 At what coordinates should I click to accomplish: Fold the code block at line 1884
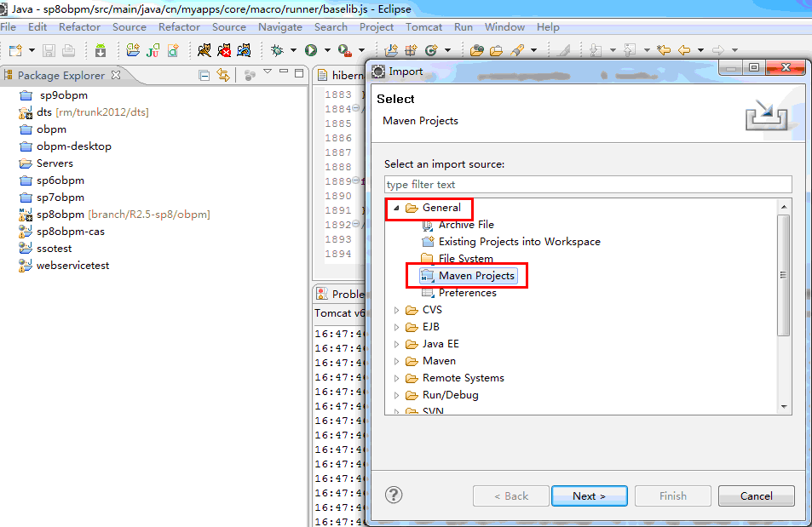click(356, 108)
